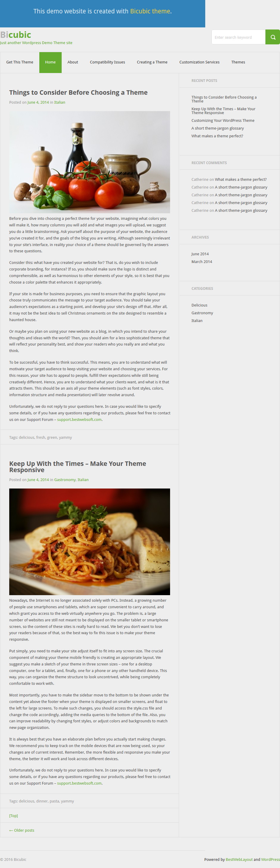The height and width of the screenshot is (868, 280).
Task: Go to Compatibility Issues page
Action: 107,62
